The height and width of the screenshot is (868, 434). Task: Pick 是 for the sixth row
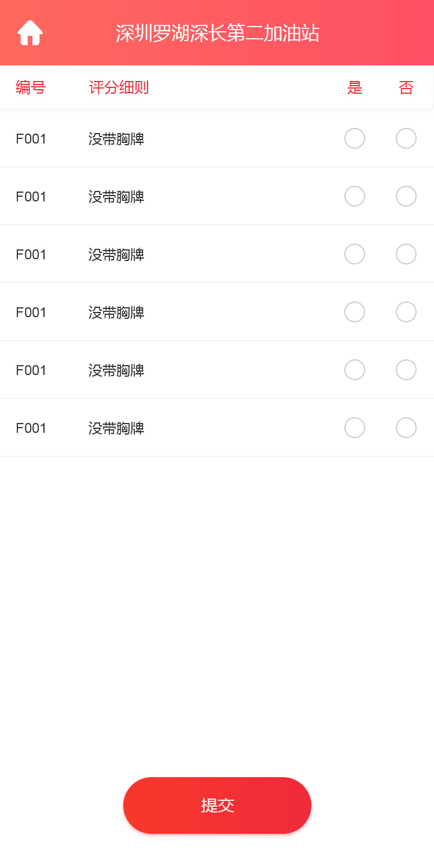pyautogui.click(x=355, y=428)
